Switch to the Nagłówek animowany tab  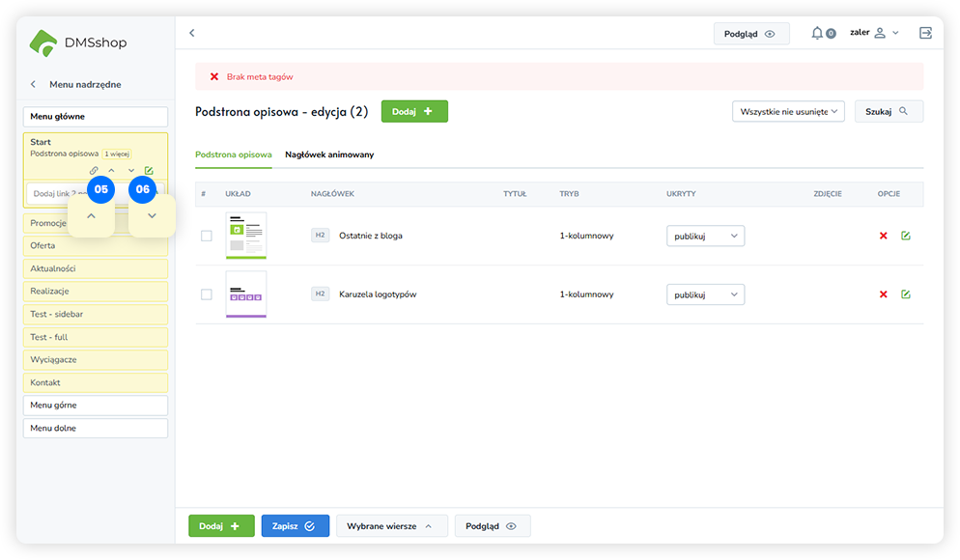(329, 154)
